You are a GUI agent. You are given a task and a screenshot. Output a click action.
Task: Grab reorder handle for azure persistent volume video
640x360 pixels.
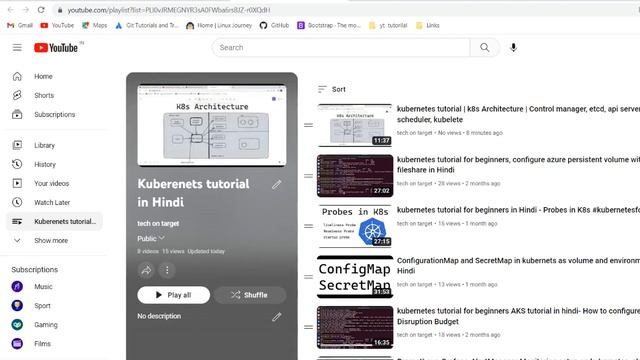(x=309, y=176)
